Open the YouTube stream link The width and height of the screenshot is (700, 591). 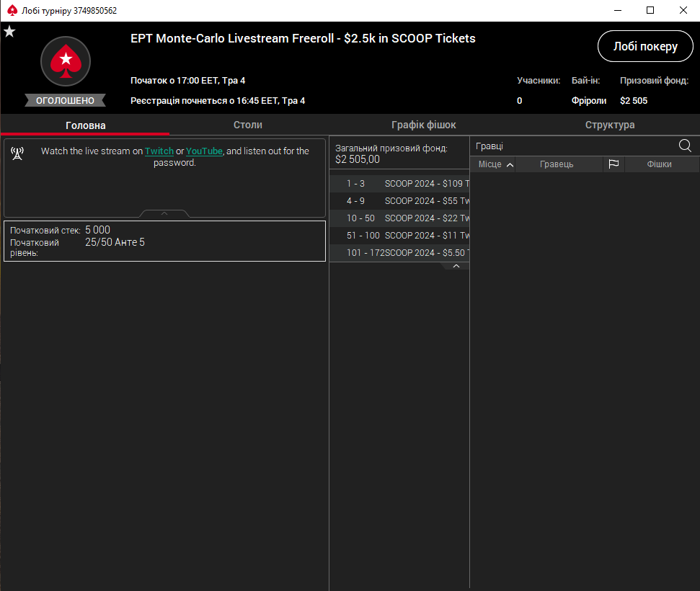[204, 151]
